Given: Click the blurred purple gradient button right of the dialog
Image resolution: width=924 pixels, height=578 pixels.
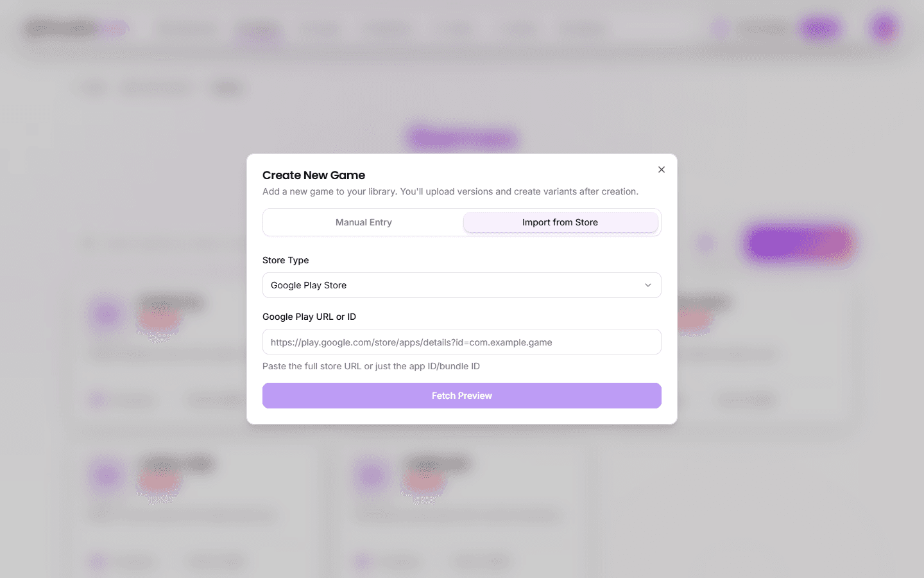Looking at the screenshot, I should coord(799,243).
